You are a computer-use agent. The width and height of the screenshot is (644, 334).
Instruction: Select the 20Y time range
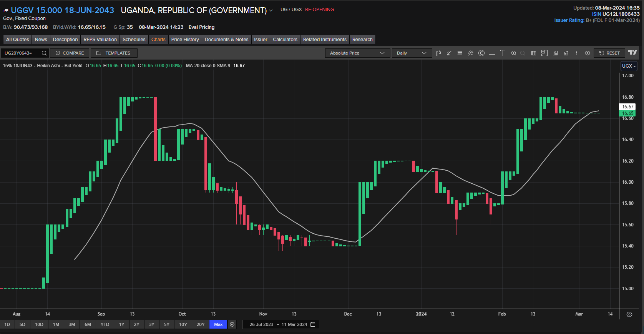tap(201, 324)
